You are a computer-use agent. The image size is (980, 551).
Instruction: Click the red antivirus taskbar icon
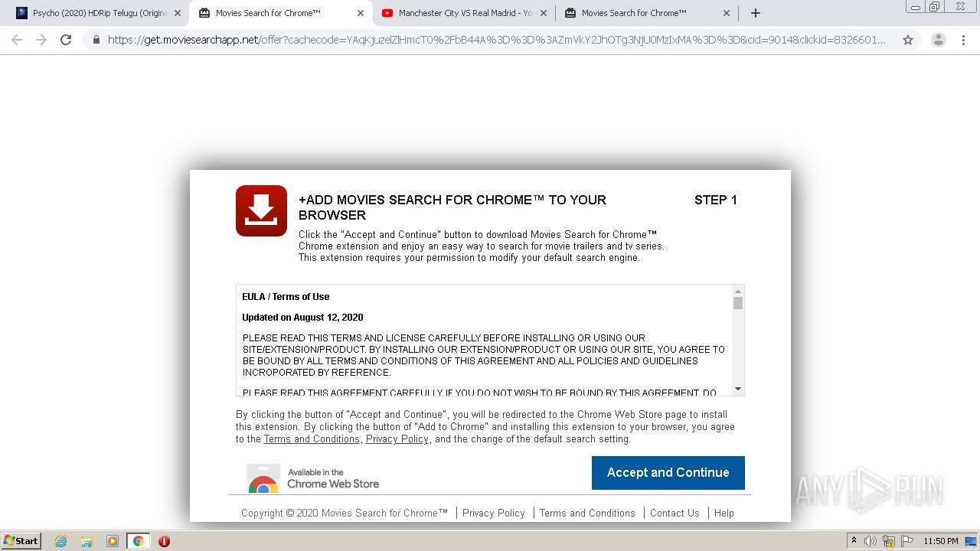click(164, 541)
